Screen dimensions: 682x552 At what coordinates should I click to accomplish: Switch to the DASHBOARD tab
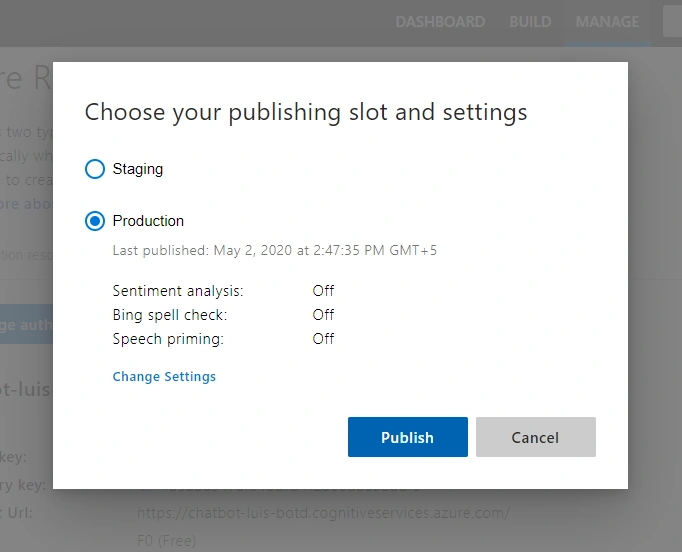coord(440,22)
